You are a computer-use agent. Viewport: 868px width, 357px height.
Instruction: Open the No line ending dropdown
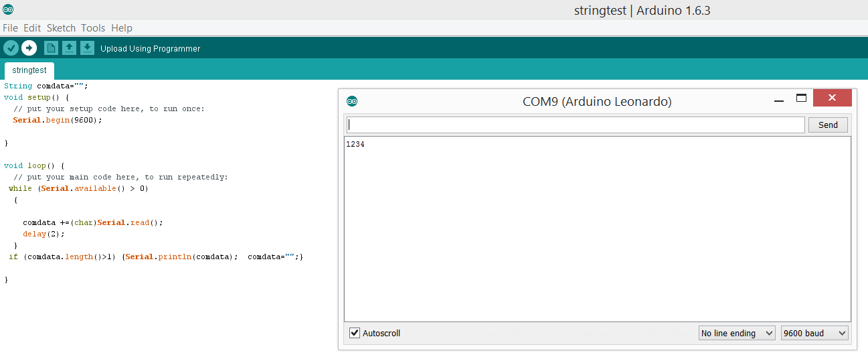[737, 333]
